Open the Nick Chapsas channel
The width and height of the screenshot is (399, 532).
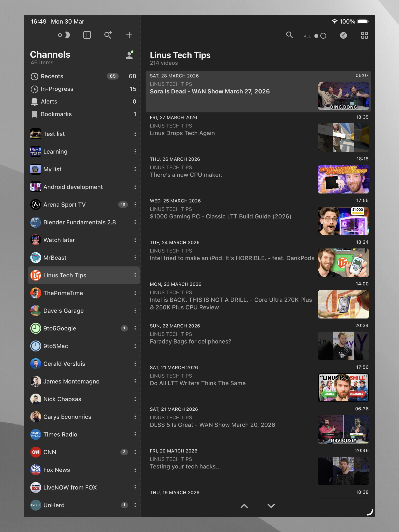click(x=84, y=399)
